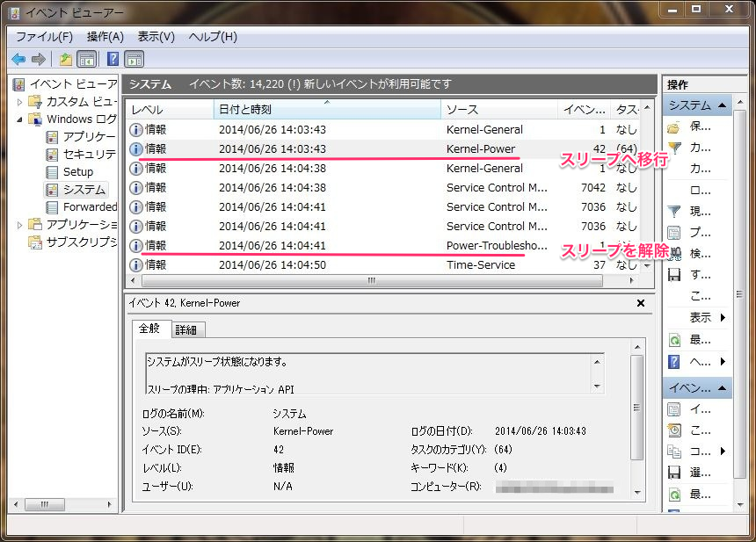Image resolution: width=756 pixels, height=542 pixels.
Task: Open the copy submenu arrow in actions pane
Action: (x=723, y=451)
